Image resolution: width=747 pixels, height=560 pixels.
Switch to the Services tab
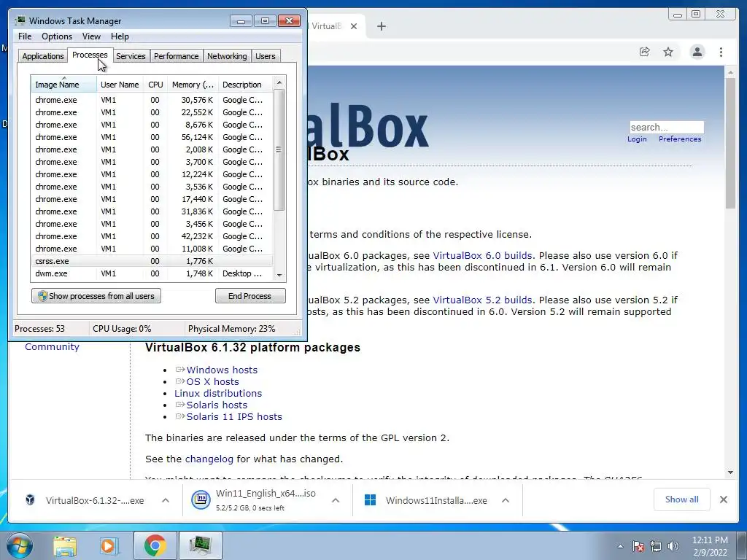point(131,56)
